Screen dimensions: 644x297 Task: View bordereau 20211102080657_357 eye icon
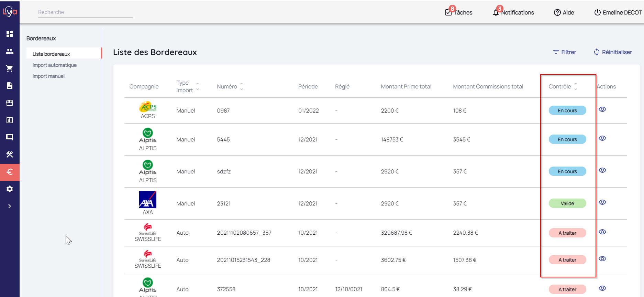(x=602, y=232)
